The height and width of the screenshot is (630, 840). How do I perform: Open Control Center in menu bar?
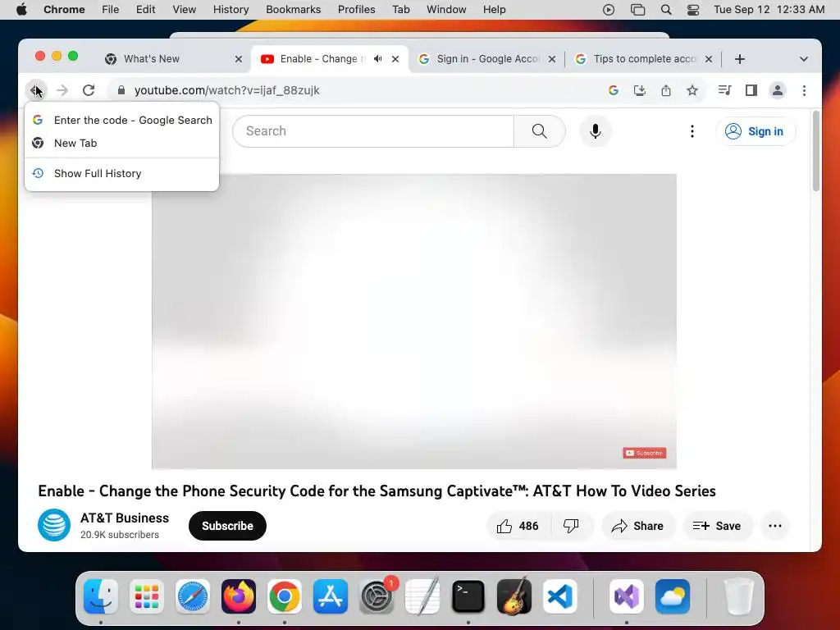(x=693, y=10)
